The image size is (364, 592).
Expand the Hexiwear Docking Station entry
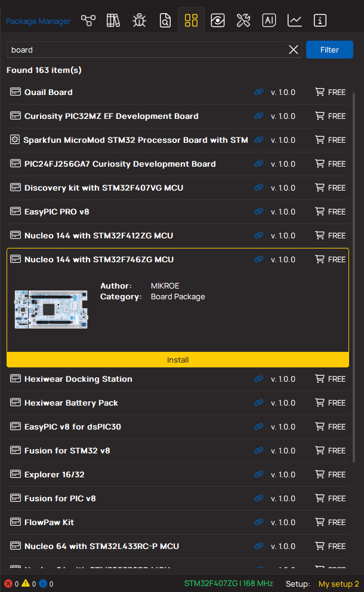pyautogui.click(x=78, y=379)
